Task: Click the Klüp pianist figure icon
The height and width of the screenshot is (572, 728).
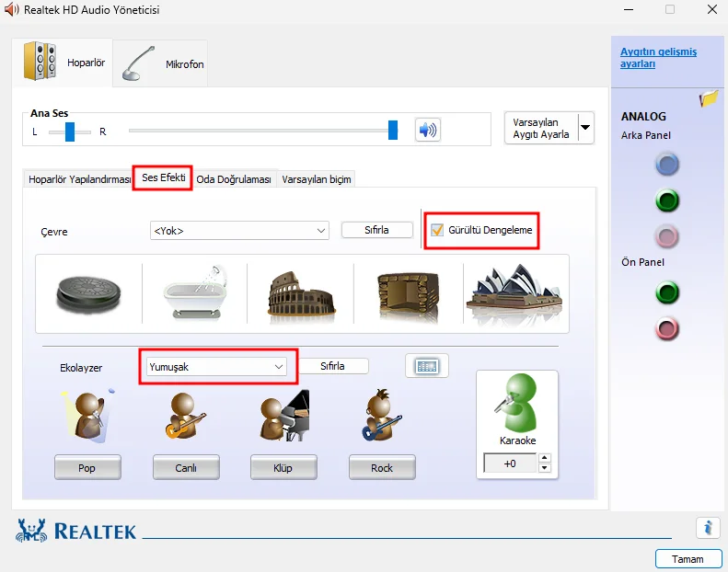Action: pyautogui.click(x=284, y=416)
